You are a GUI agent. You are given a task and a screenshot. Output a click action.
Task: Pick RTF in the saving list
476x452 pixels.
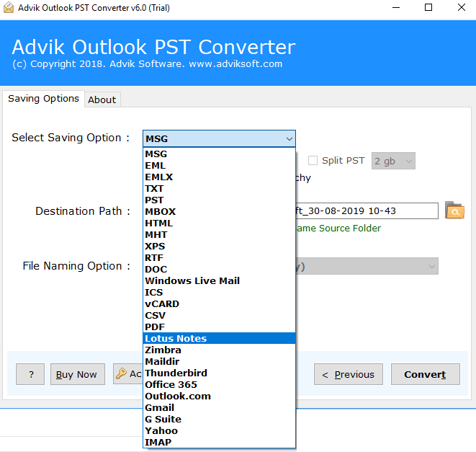[219, 258]
